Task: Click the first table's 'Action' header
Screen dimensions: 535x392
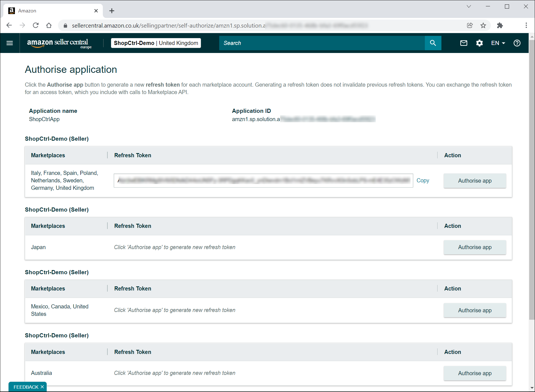Action: point(452,155)
